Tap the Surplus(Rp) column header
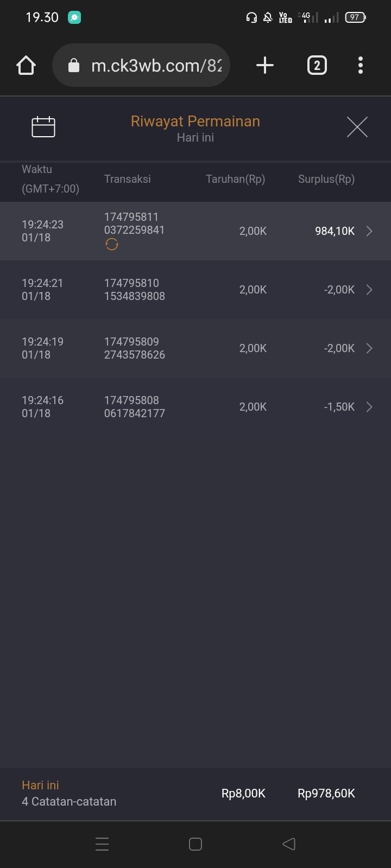The width and height of the screenshot is (391, 868). click(326, 179)
